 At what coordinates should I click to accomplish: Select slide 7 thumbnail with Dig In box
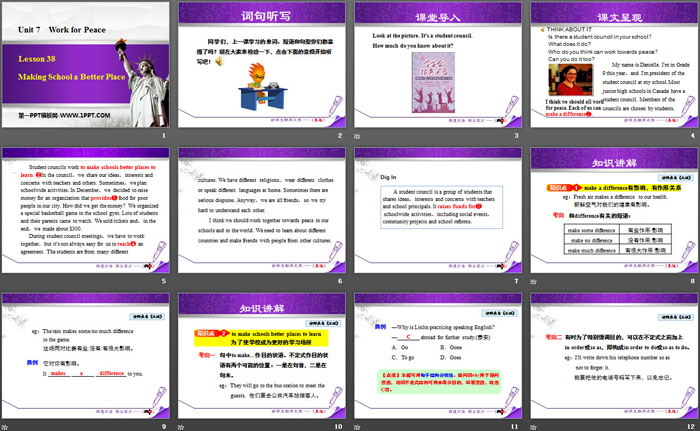point(438,210)
